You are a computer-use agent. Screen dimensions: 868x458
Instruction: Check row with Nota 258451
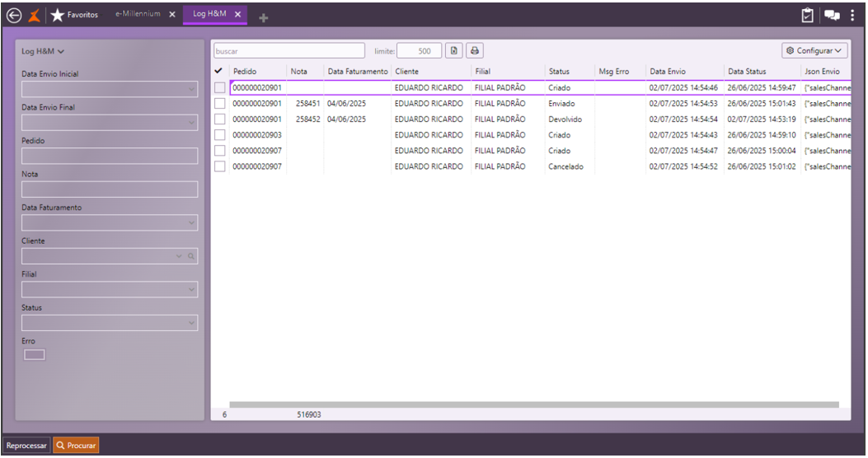(x=220, y=104)
